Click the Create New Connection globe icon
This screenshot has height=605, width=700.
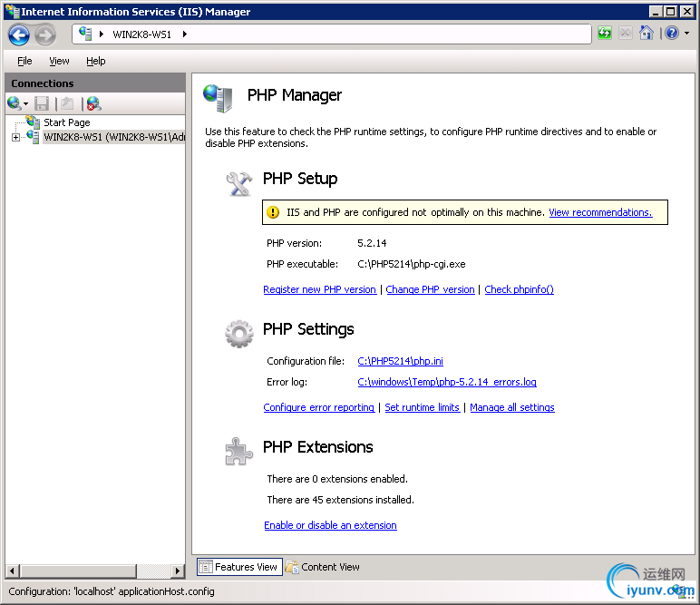[x=14, y=103]
